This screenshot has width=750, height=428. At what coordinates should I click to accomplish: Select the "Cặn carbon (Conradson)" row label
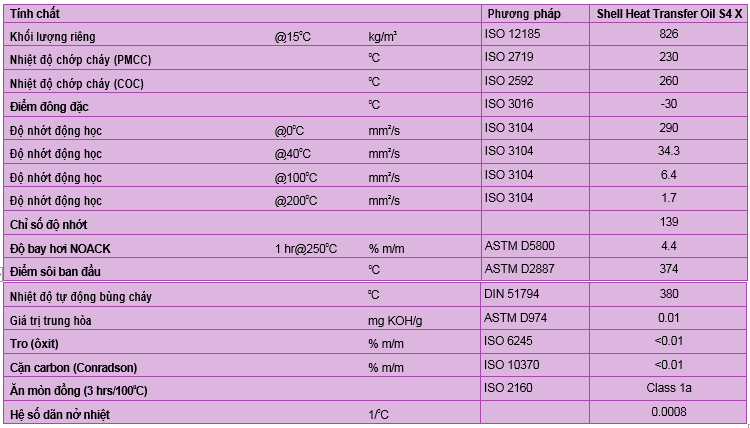73,367
